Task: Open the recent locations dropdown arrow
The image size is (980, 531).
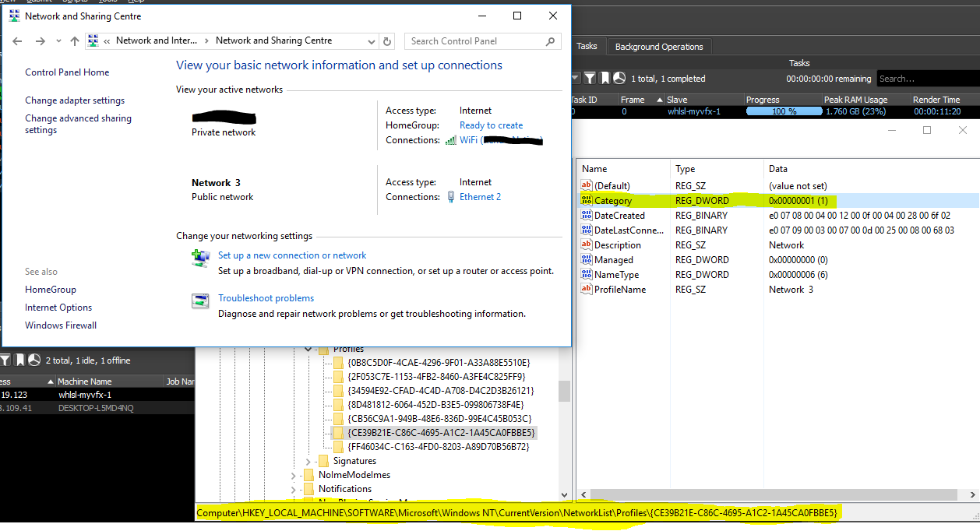Action: tap(58, 41)
